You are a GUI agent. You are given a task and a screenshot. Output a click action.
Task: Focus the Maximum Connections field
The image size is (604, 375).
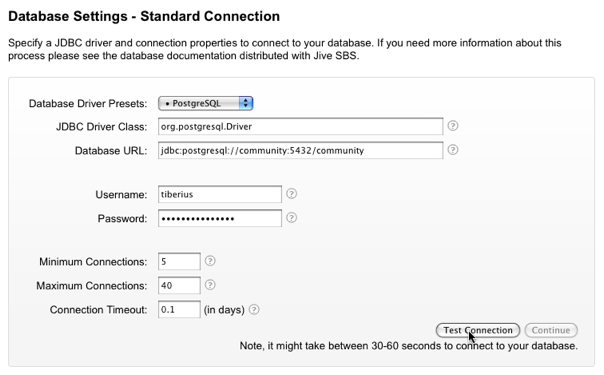(179, 285)
